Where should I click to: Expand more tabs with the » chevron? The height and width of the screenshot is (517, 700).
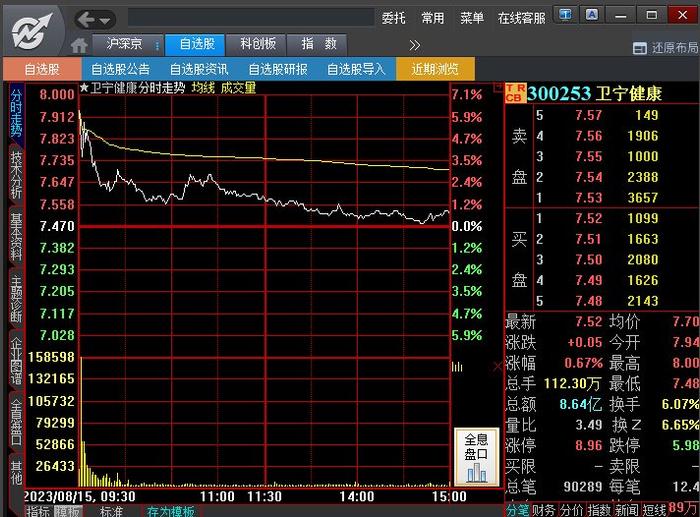tap(415, 45)
